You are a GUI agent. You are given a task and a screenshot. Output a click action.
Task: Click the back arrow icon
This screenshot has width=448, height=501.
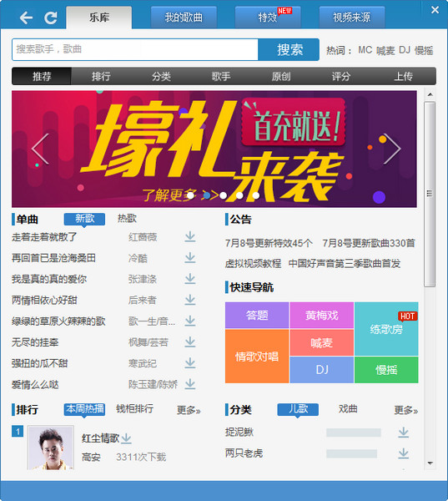point(26,18)
